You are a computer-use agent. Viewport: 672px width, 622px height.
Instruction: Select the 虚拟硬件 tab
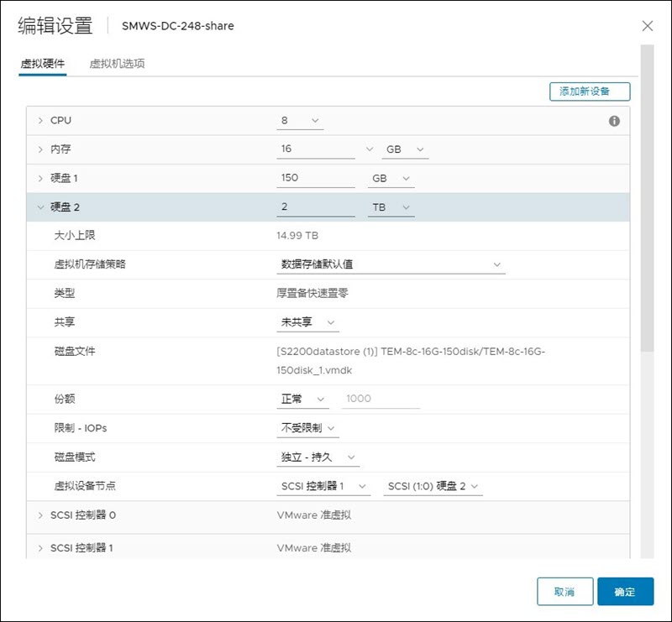coord(42,64)
